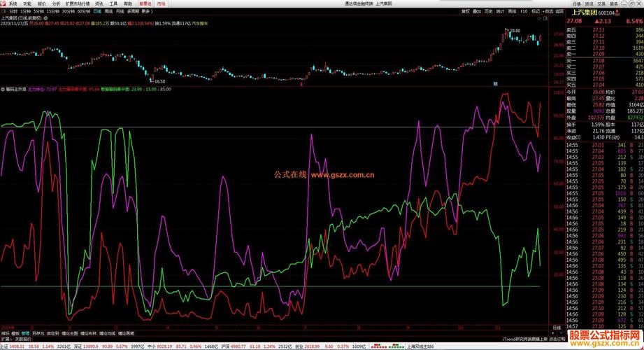Click 深证 index in status bar
Viewport: 644px width, 350px height.
click(x=78, y=346)
